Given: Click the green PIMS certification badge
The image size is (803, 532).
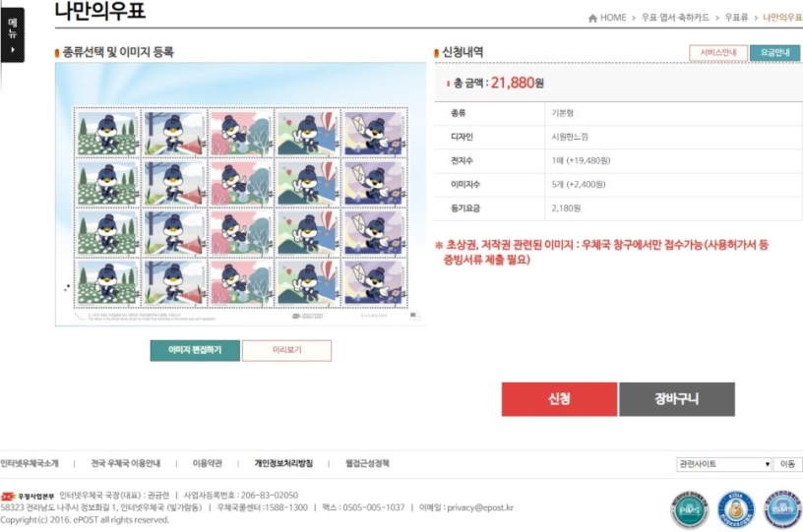Looking at the screenshot, I should pos(690,509).
